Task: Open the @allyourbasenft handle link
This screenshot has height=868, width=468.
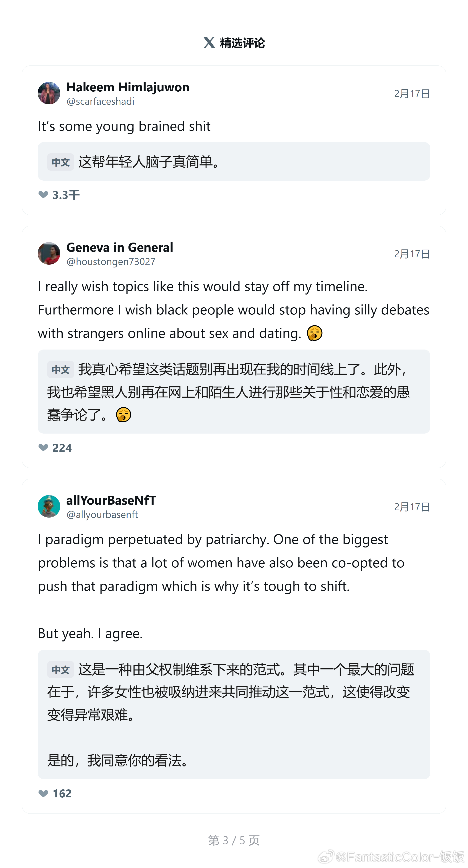Action: click(x=102, y=515)
